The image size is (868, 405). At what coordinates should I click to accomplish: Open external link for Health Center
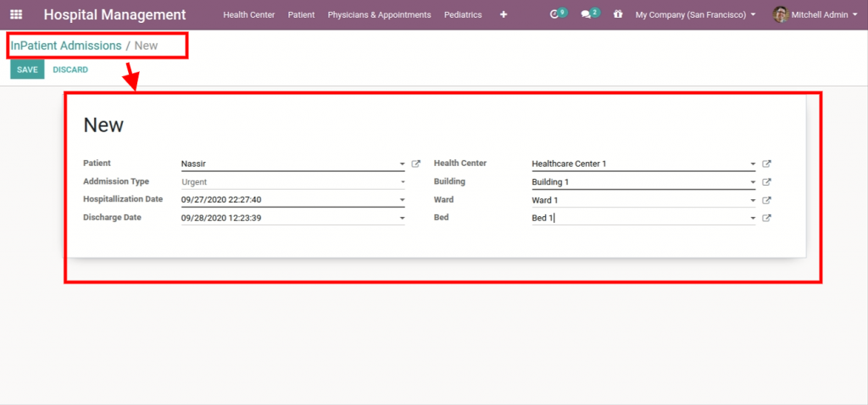click(x=766, y=164)
